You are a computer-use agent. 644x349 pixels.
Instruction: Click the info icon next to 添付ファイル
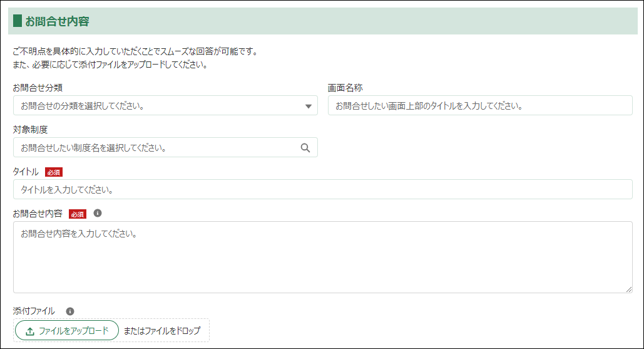pos(69,311)
